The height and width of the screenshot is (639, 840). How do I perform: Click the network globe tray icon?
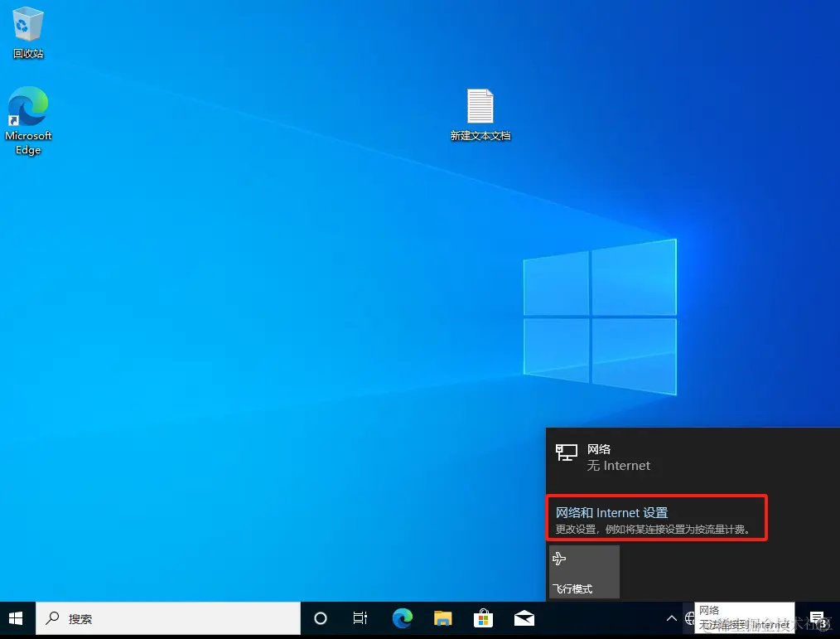[689, 618]
